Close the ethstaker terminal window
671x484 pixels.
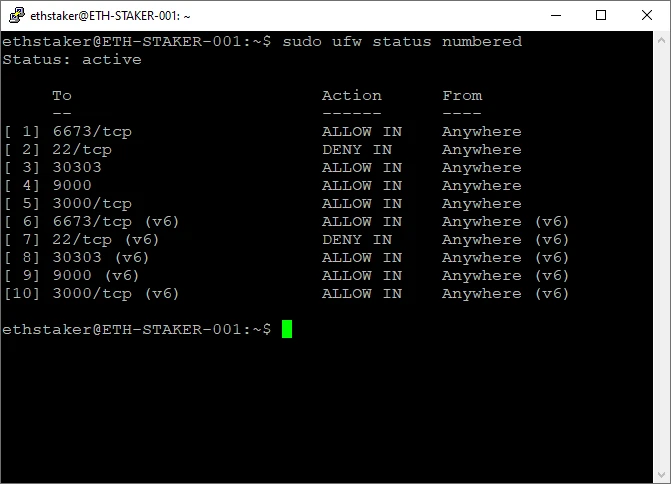coord(647,15)
